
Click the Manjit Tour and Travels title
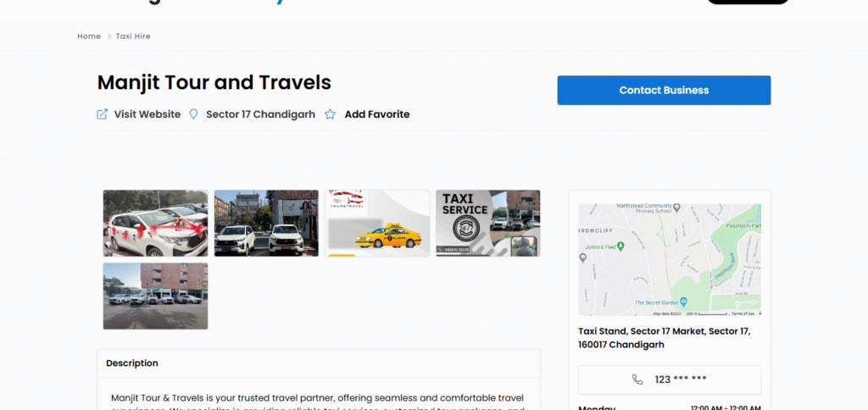[214, 82]
